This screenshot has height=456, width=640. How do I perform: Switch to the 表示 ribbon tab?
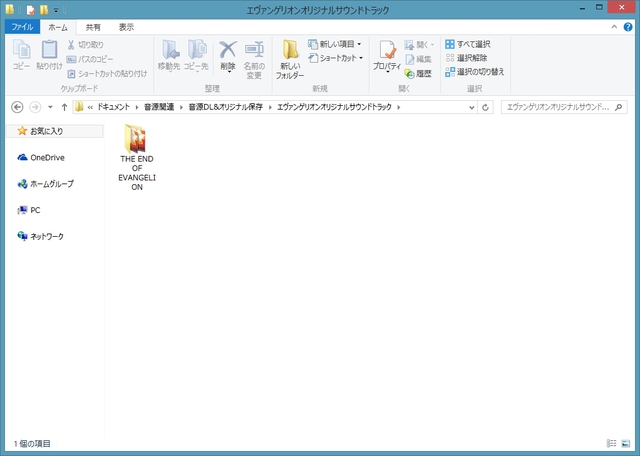point(126,27)
